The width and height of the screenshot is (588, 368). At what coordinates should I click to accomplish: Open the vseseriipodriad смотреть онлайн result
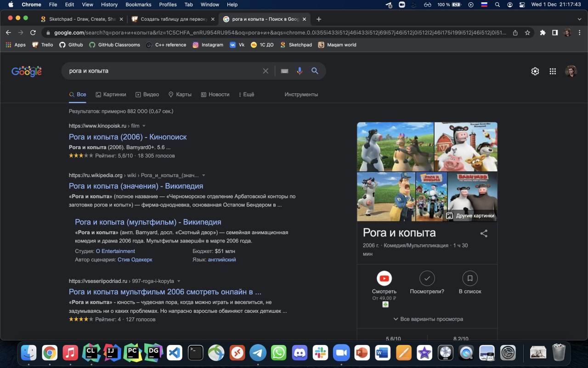click(x=165, y=292)
